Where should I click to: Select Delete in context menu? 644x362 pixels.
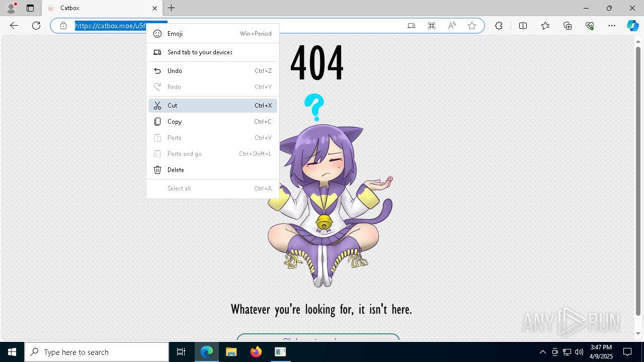coord(213,170)
